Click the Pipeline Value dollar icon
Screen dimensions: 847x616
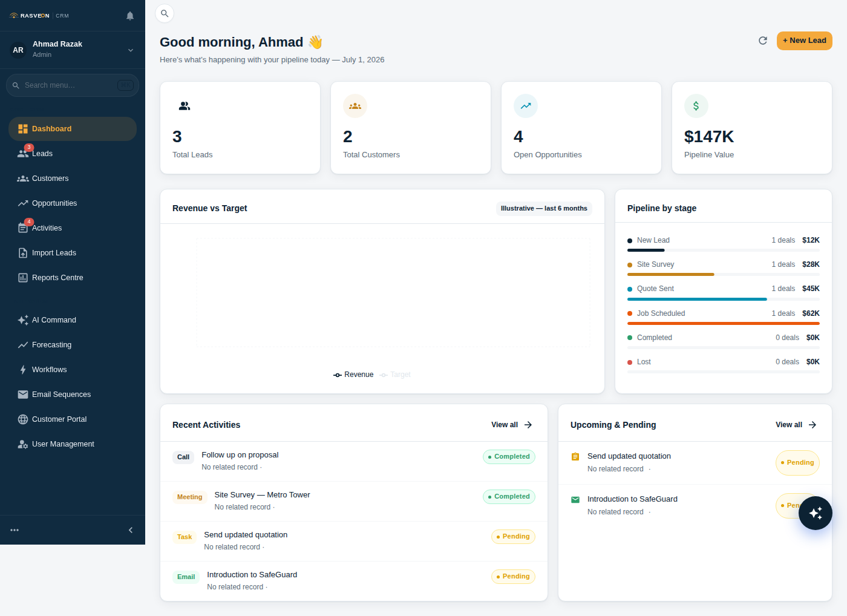pyautogui.click(x=696, y=106)
